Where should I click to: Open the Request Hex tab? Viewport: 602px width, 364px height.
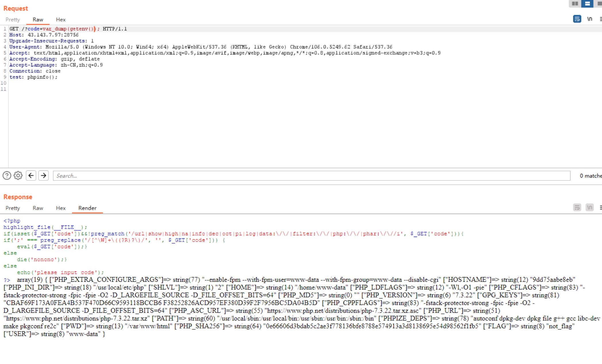tap(61, 20)
